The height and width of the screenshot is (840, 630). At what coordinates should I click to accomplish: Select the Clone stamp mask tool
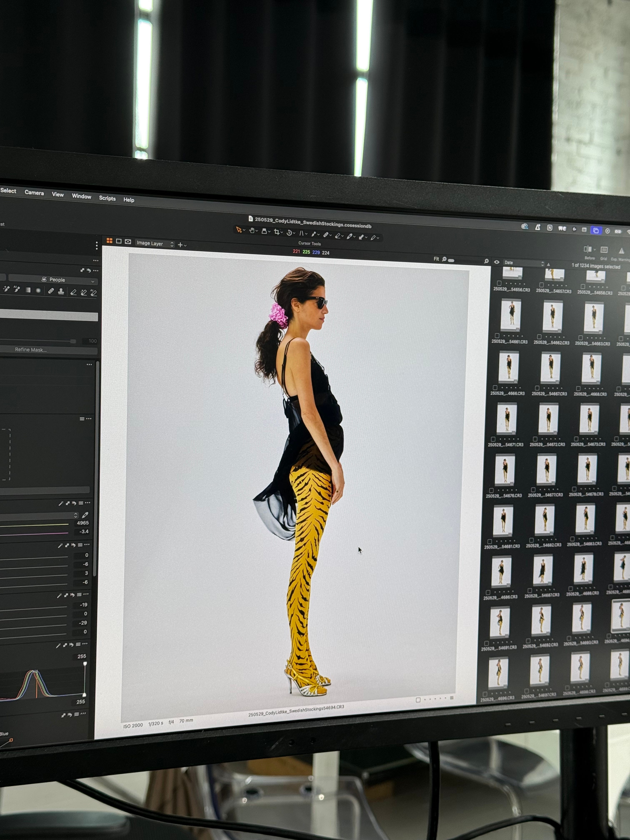(x=61, y=291)
